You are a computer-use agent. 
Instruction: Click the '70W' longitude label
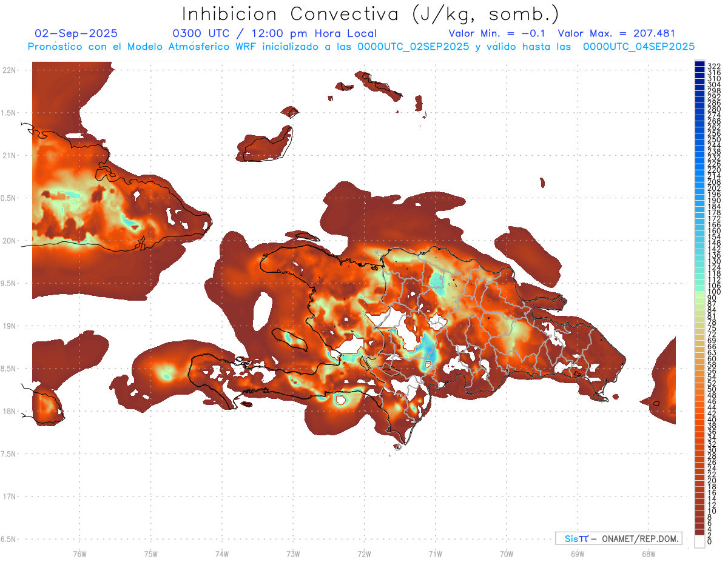coord(507,554)
